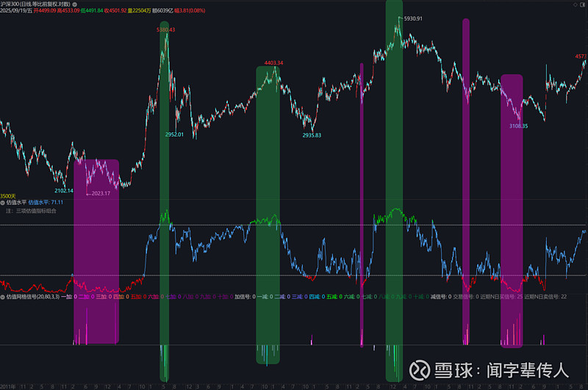588x390 pixels.
Task: Click the panel layout icon at the top-right edge
Action: (583, 4)
